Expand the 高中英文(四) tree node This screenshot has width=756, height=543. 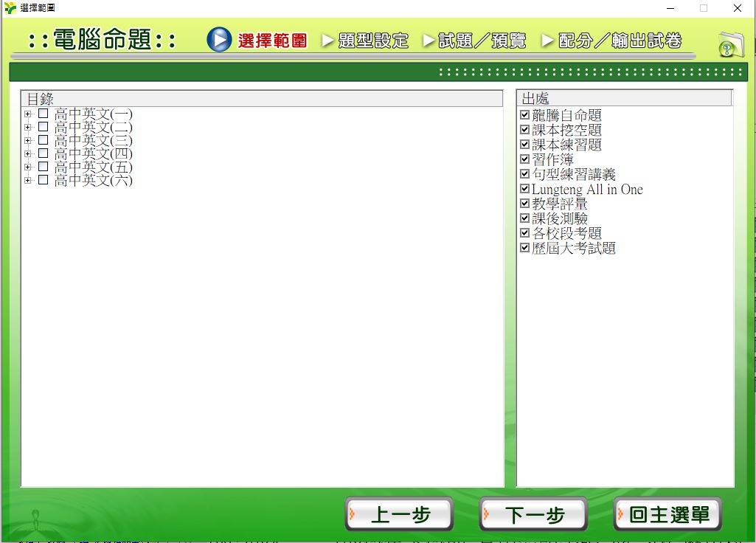click(28, 154)
